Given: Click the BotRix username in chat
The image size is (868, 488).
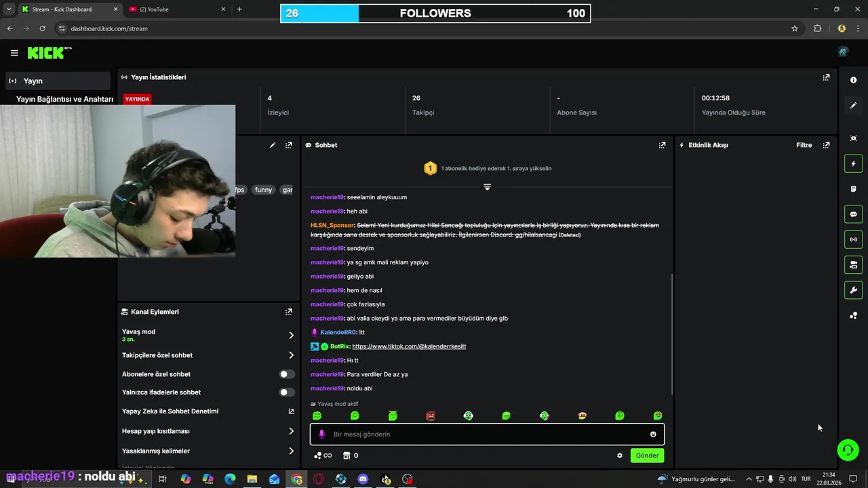Looking at the screenshot, I should [340, 346].
